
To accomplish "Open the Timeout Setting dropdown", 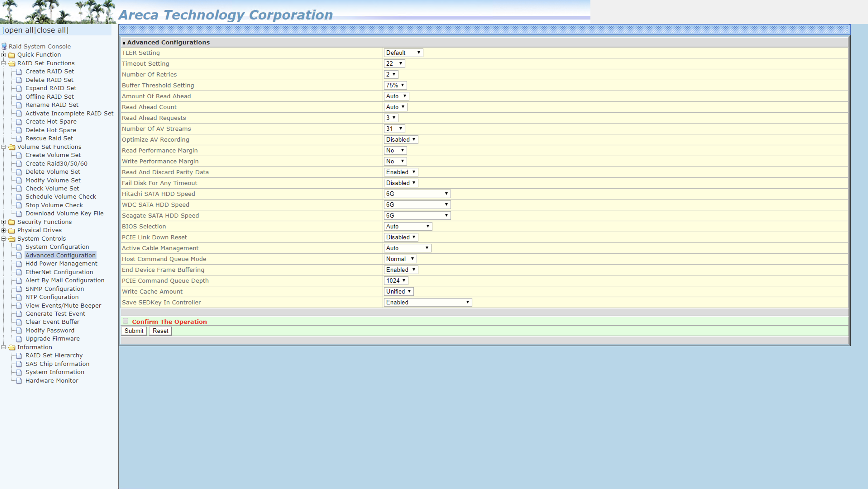I will (394, 64).
